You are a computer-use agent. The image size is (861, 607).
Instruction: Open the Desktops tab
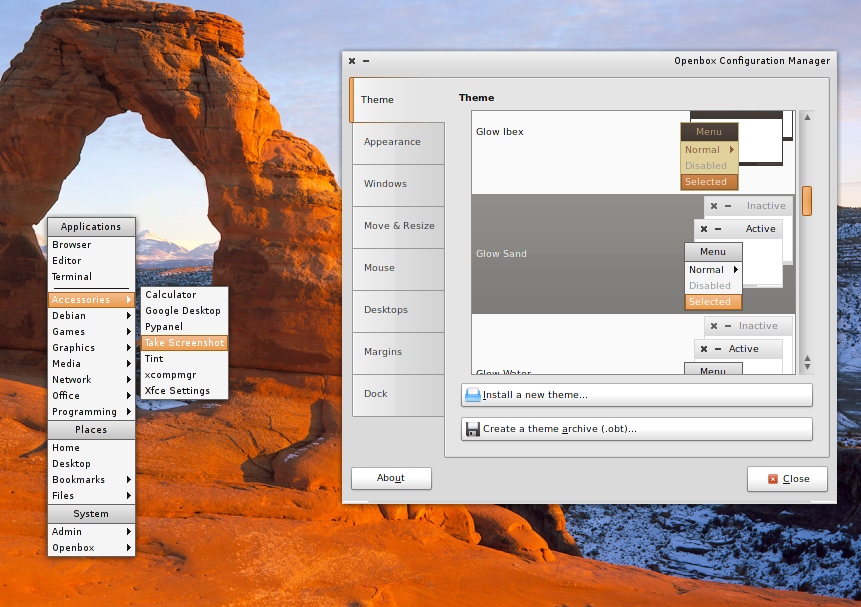coord(398,310)
